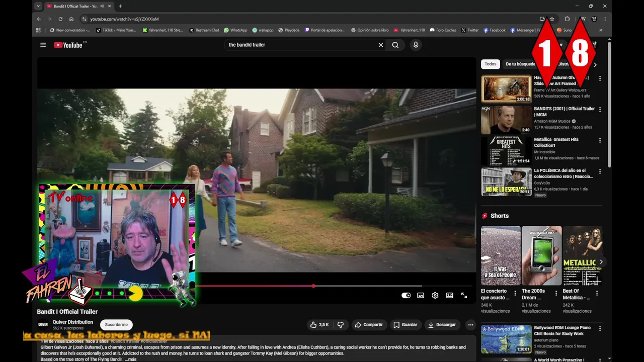This screenshot has width=644, height=362.
Task: Go back with the browser back arrow
Action: pyautogui.click(x=39, y=19)
